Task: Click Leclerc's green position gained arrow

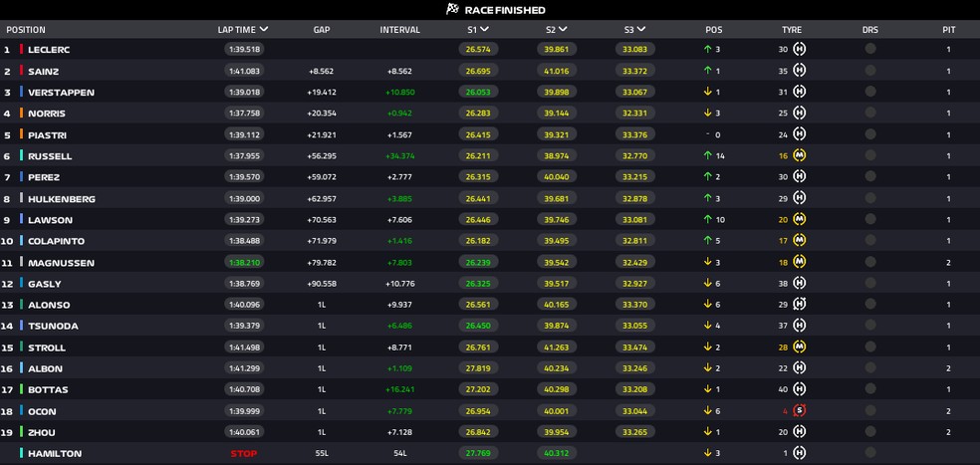Action: (x=707, y=49)
